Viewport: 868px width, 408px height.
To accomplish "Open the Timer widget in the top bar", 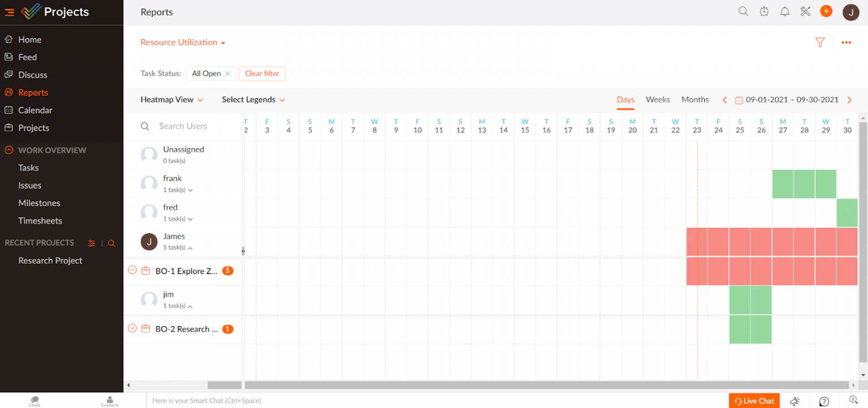I will coord(764,11).
